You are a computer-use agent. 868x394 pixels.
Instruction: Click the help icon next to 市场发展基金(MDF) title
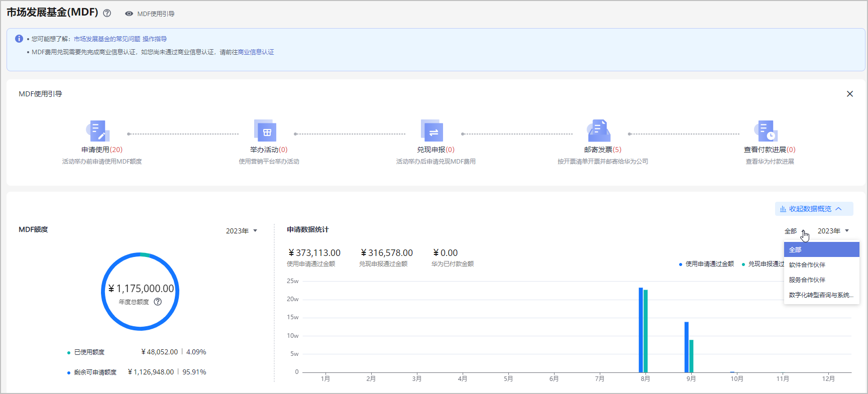107,14
